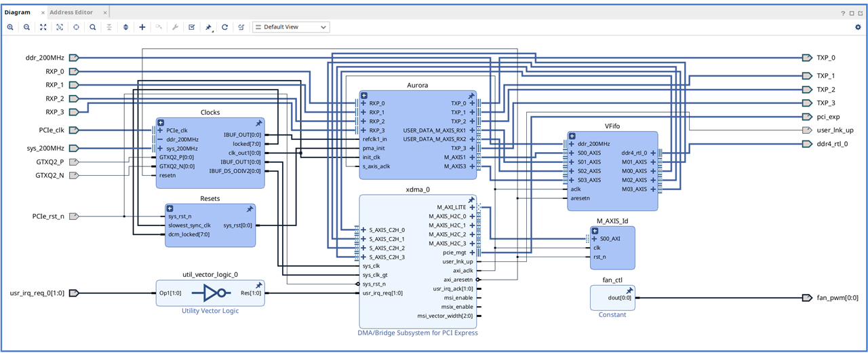Screen dimensions: 868x353
Task: Add IP with the plus toolbar icon
Action: tap(142, 27)
